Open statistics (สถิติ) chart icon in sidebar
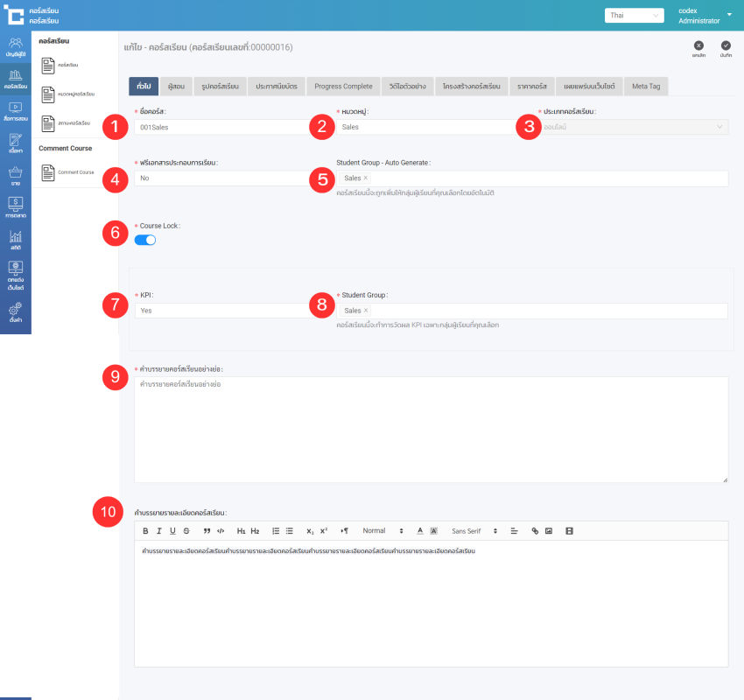 point(15,239)
